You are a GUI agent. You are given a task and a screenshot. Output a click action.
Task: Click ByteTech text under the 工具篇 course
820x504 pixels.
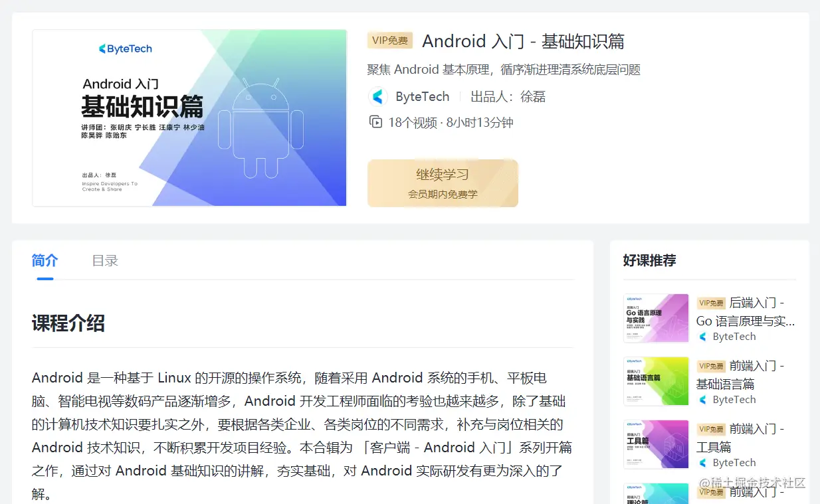[734, 463]
